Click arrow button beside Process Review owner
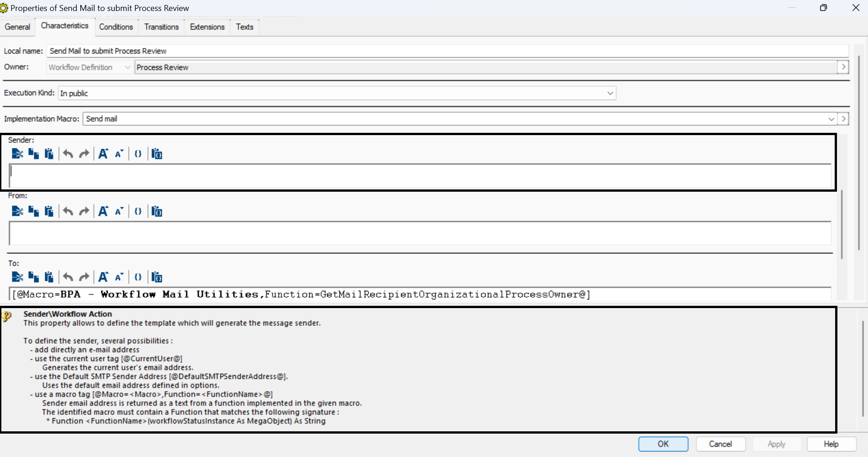868x461 pixels. point(843,67)
